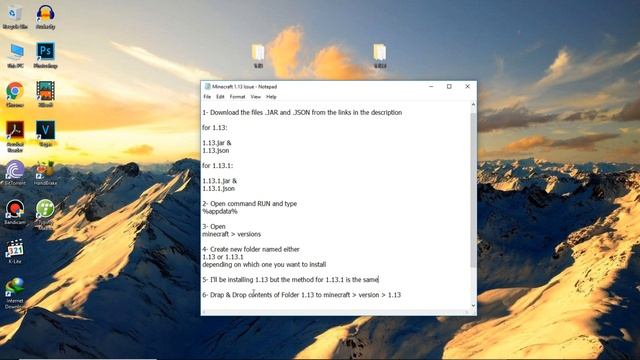Open the Format menu in Notepad
640x360 pixels.
pos(237,97)
